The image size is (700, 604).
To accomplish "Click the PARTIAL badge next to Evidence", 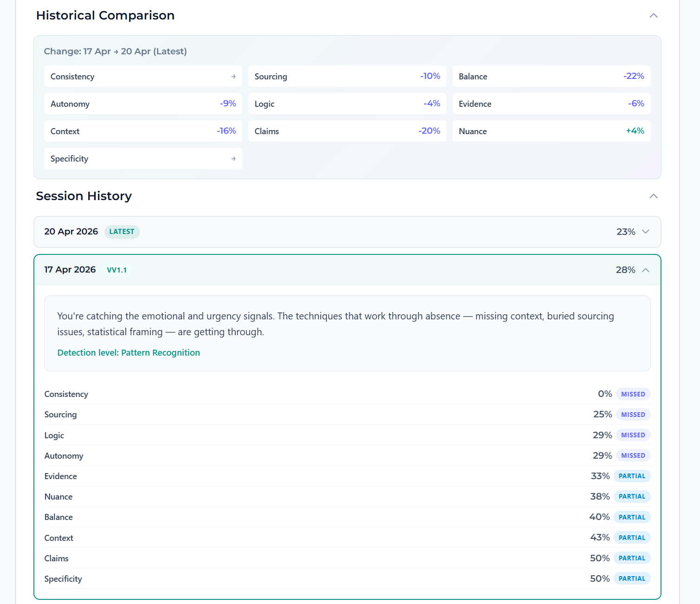I will coord(632,476).
